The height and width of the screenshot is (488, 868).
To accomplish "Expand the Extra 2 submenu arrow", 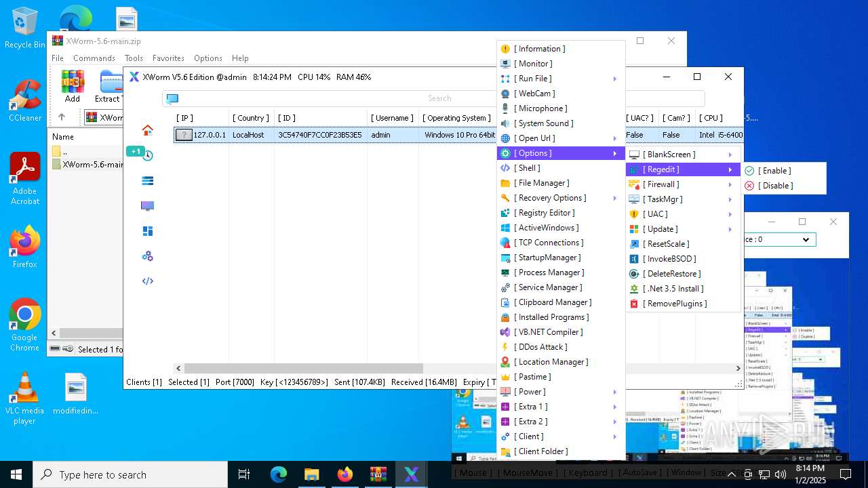I will pos(615,422).
